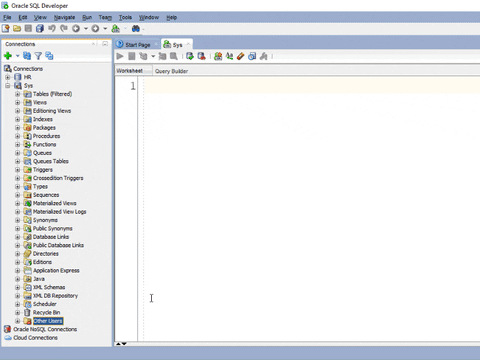Click the Autotrace icon

(162, 56)
